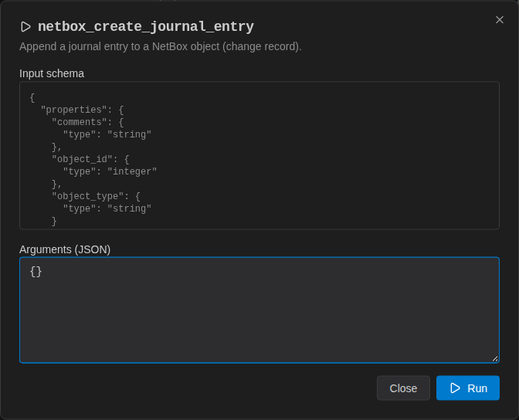Click the "type": "integer" line in schema
This screenshot has height=420, width=519.
coord(110,171)
